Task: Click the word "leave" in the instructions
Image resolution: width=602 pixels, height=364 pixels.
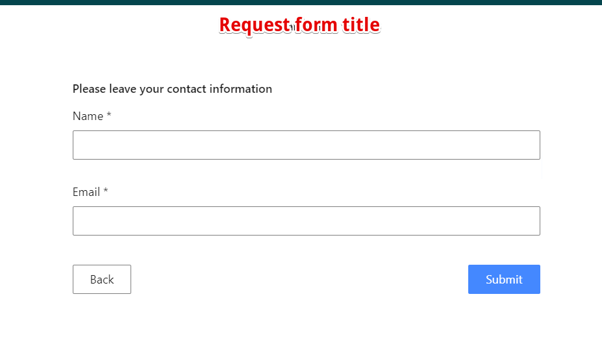Action: (123, 89)
